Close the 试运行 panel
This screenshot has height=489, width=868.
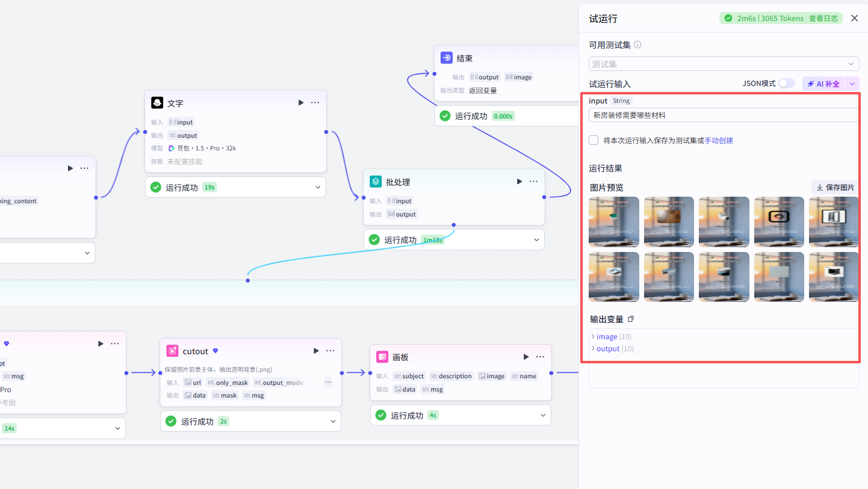854,18
